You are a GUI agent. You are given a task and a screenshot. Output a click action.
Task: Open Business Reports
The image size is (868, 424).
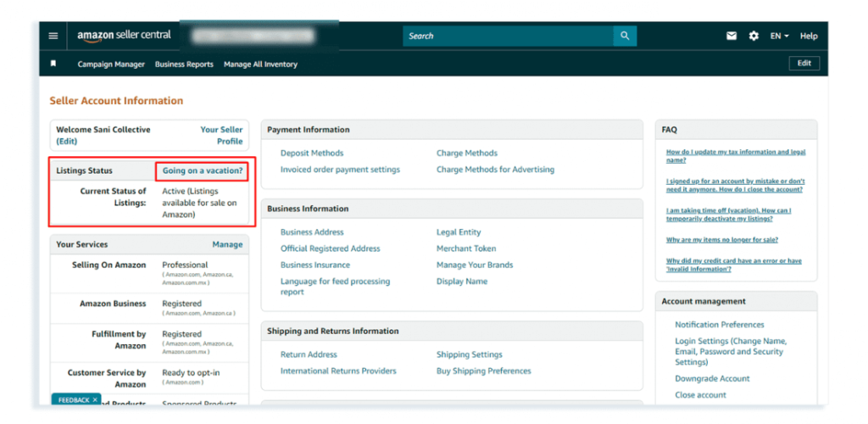[184, 64]
